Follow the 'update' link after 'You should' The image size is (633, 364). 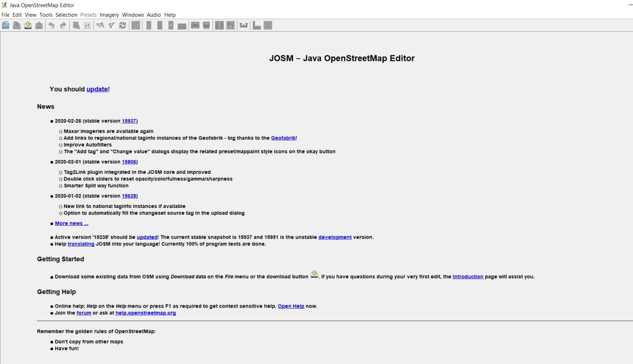[97, 89]
